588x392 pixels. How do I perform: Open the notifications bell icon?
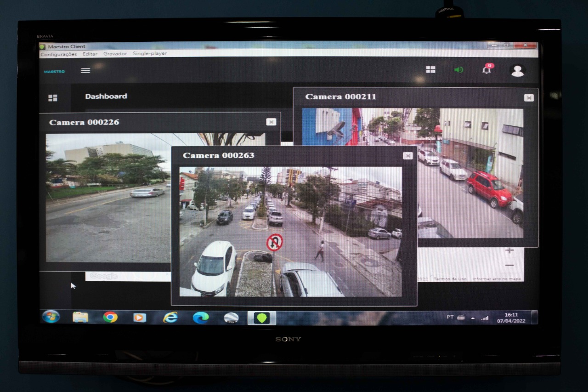(x=486, y=70)
